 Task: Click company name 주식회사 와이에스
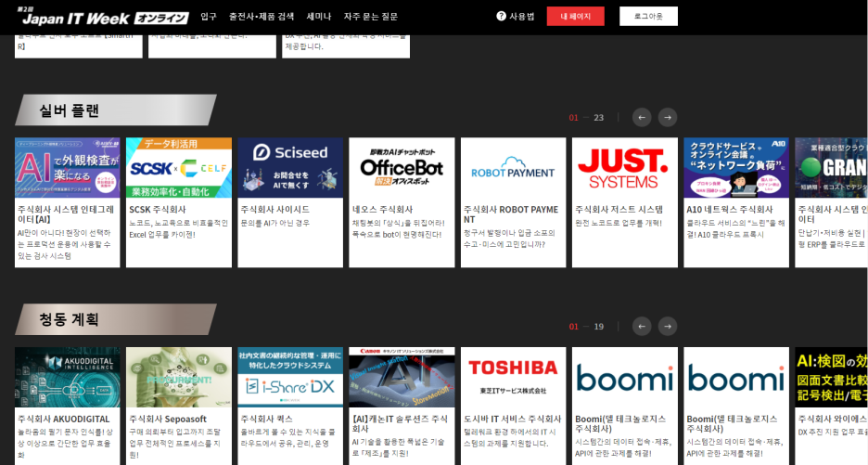pyautogui.click(x=833, y=419)
